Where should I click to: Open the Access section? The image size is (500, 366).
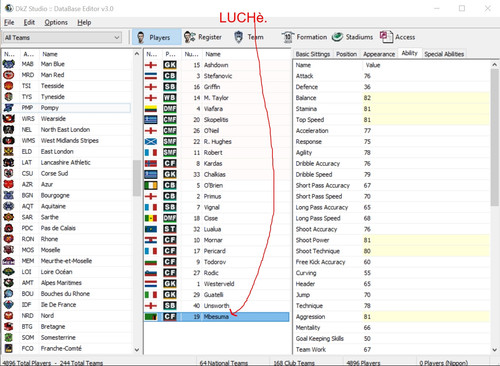(397, 37)
